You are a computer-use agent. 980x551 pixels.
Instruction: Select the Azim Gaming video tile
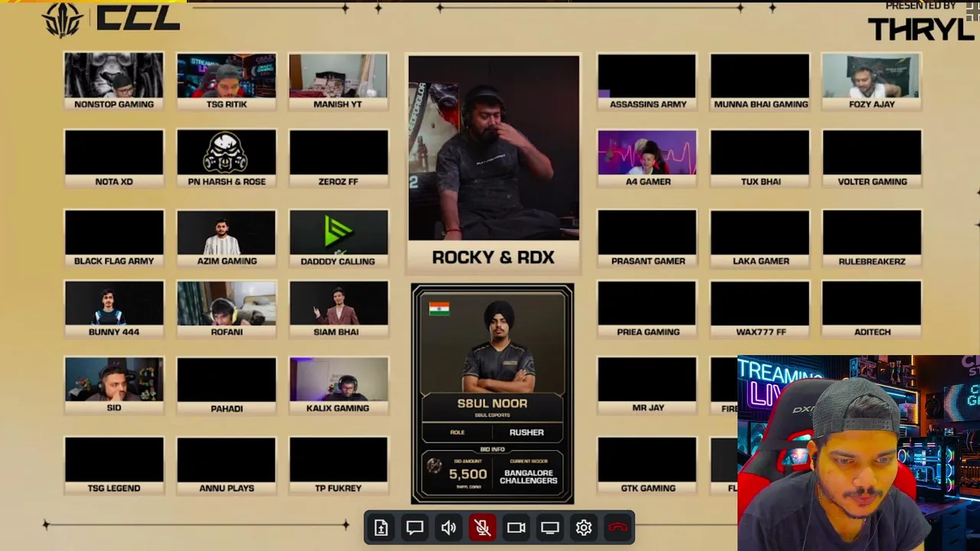(227, 239)
